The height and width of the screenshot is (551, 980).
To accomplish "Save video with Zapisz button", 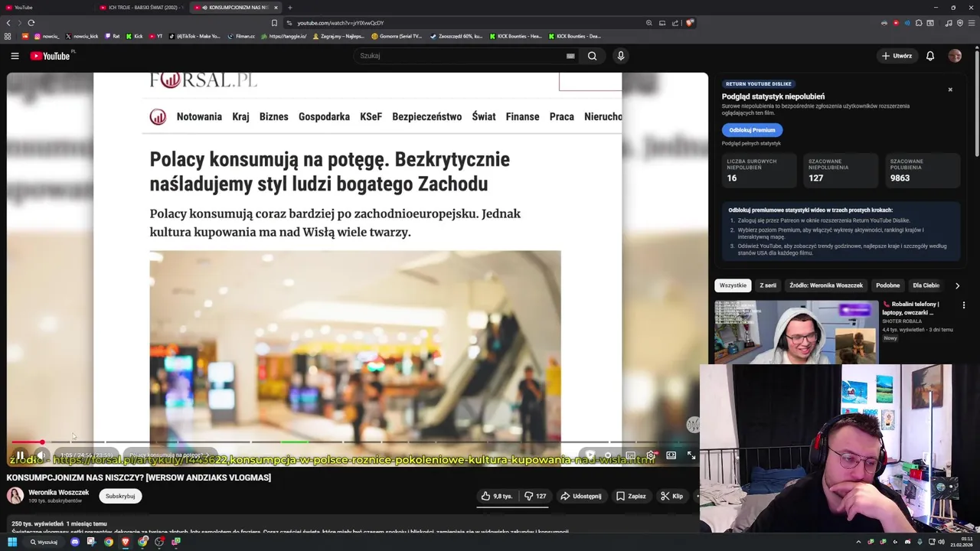I will point(631,496).
